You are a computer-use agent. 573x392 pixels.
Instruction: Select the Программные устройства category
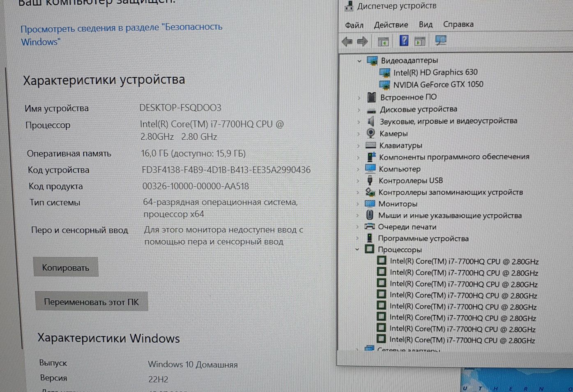[423, 238]
